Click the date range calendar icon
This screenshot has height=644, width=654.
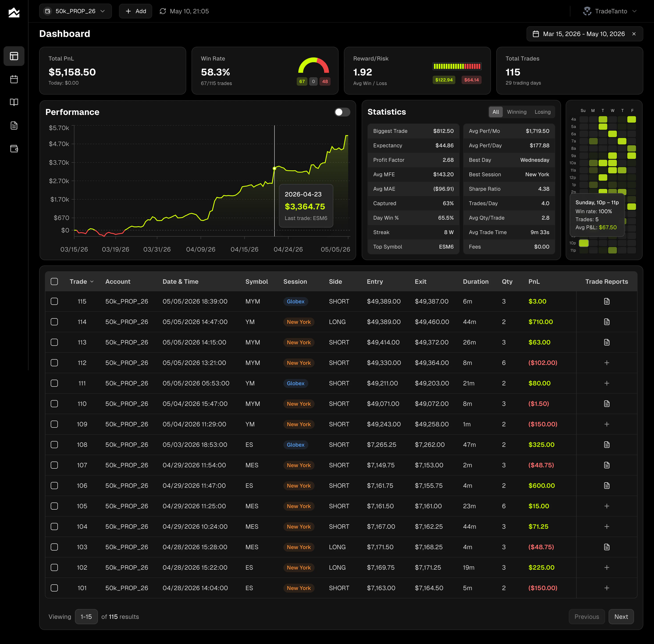point(536,34)
